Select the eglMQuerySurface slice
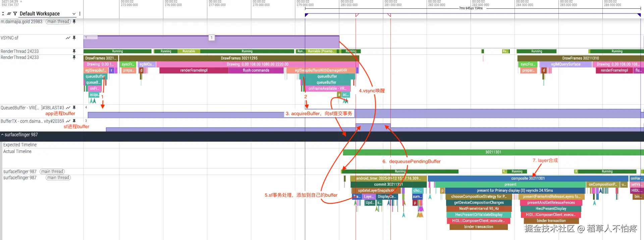Viewport: 644px width, 240px height. click(566, 64)
